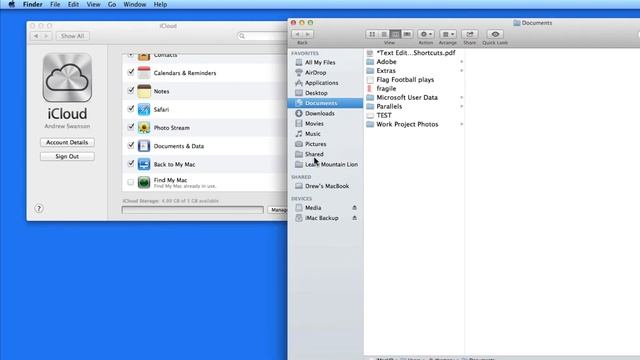Toggle the Documents & Data checkbox
Viewport: 640px width, 360px height.
(131, 145)
